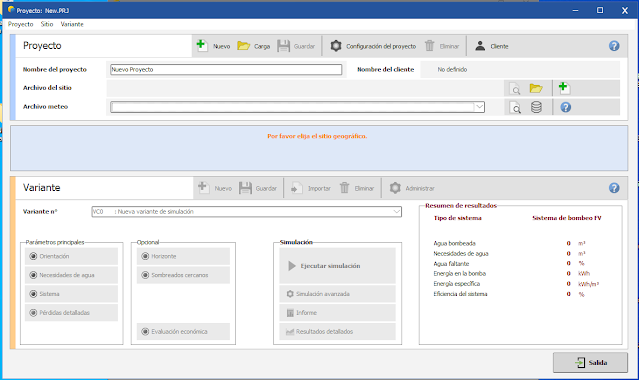Click the Eliminar trash icon in Proyecto toolbar

(430, 46)
